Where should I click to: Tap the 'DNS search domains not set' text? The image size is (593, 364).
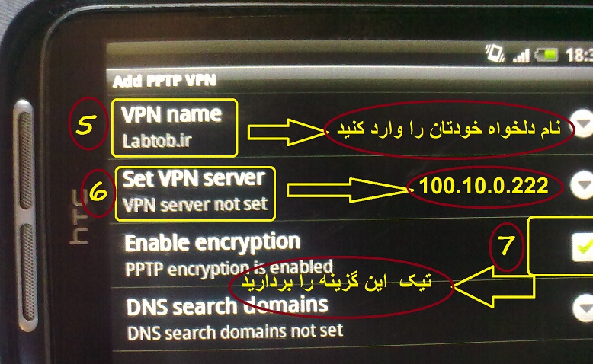pyautogui.click(x=235, y=332)
